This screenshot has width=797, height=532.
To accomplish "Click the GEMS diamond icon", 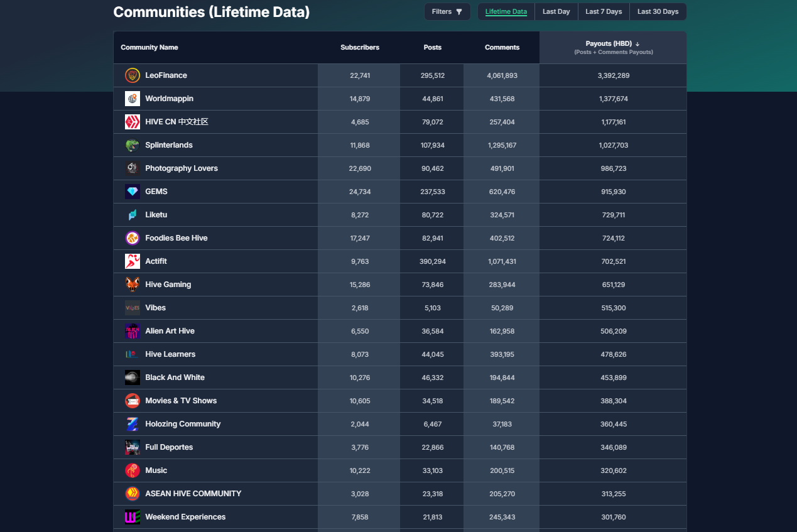I will tap(133, 192).
